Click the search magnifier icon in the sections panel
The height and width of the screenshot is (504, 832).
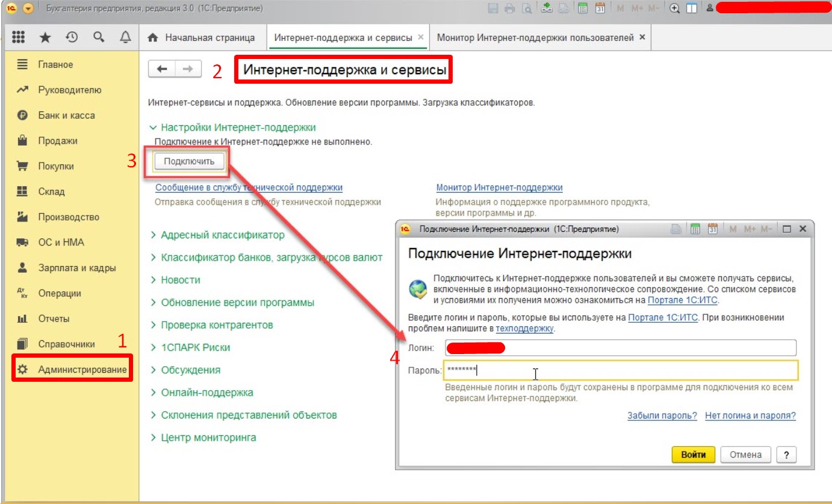pos(99,37)
